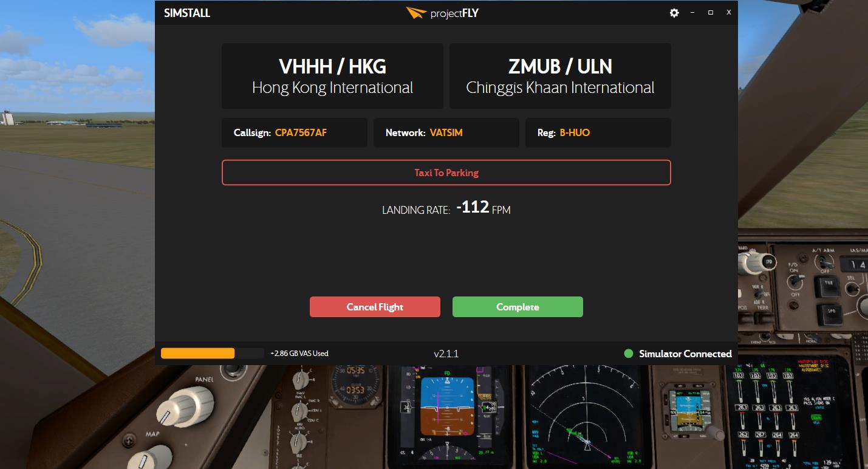Image resolution: width=868 pixels, height=469 pixels.
Task: Click the +2.86 GB VAS Used label
Action: click(x=299, y=354)
